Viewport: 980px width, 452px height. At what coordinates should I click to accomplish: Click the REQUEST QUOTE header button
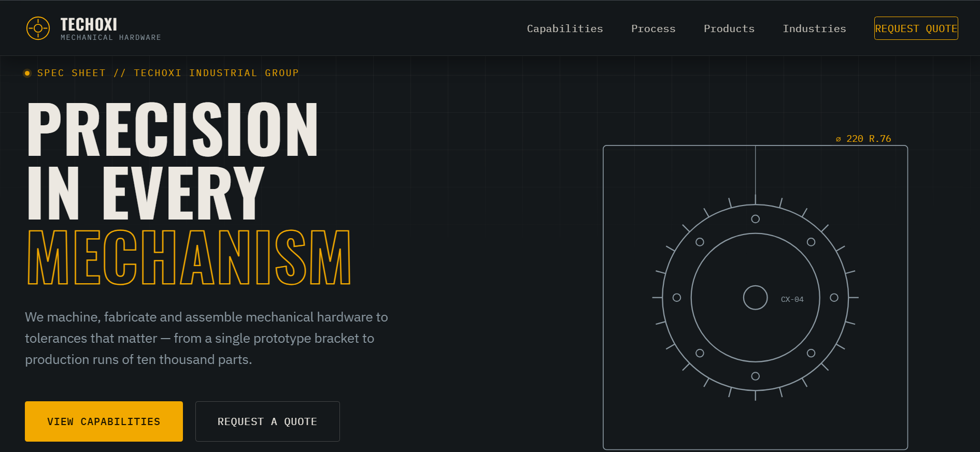point(916,28)
